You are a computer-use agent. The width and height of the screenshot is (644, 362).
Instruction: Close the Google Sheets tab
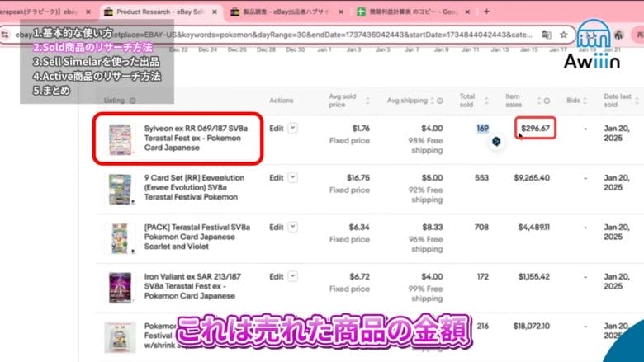tap(467, 12)
